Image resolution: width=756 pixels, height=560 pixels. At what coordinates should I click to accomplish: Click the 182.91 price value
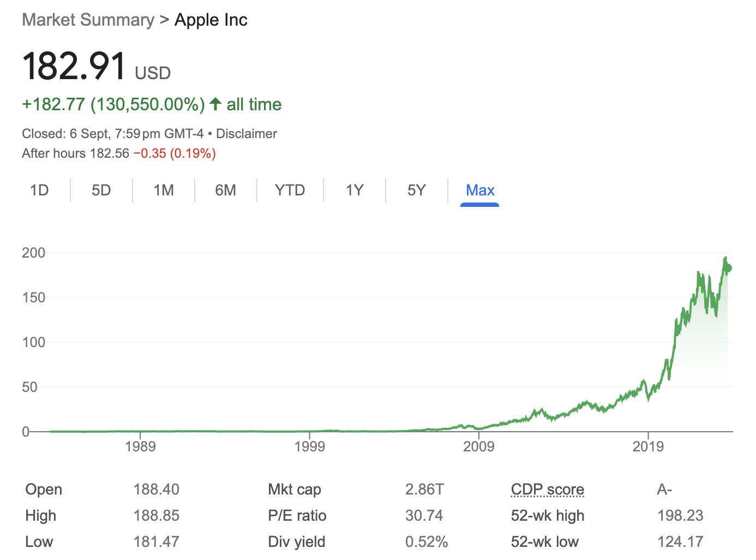(74, 67)
